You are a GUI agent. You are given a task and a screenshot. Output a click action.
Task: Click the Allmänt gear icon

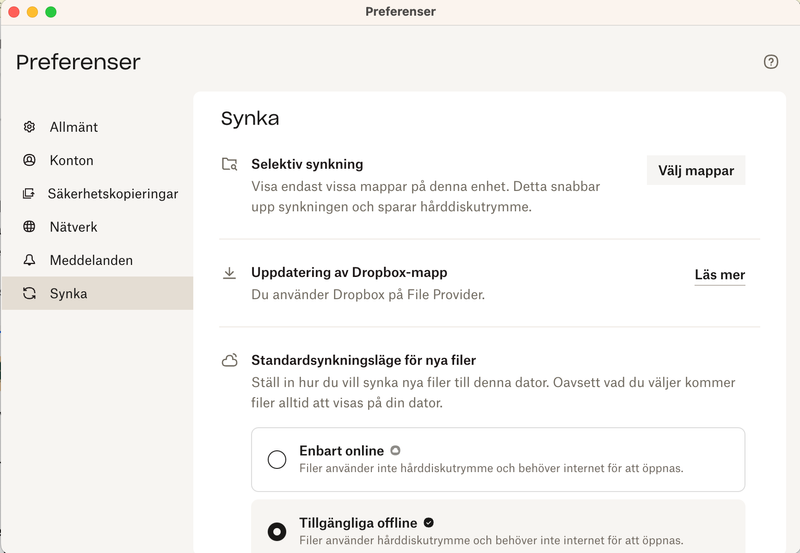(30, 127)
